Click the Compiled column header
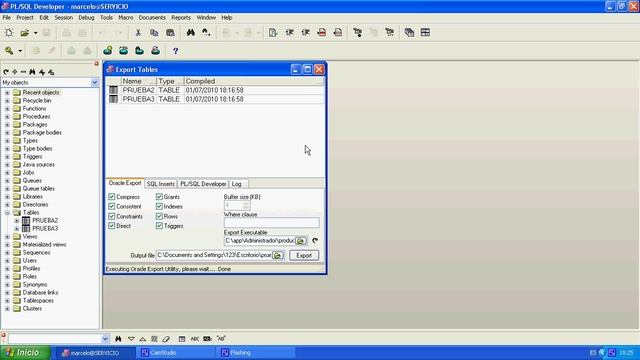The image size is (640, 360). click(253, 81)
